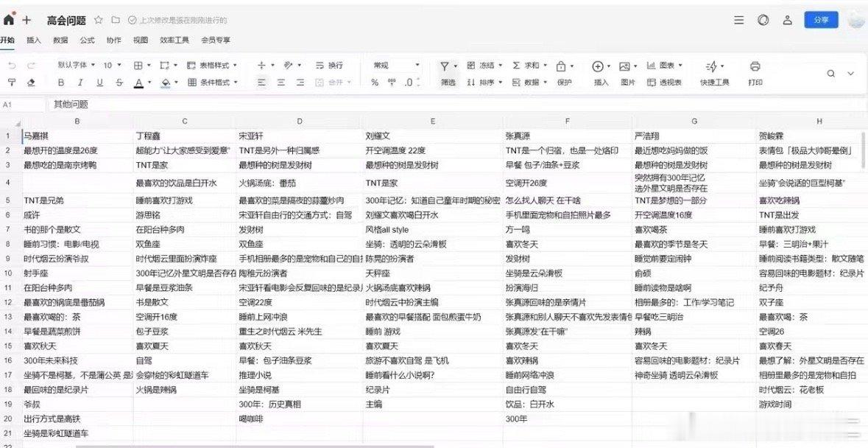868x448 pixels.
Task: Click the 求和 sum button
Action: 529,66
